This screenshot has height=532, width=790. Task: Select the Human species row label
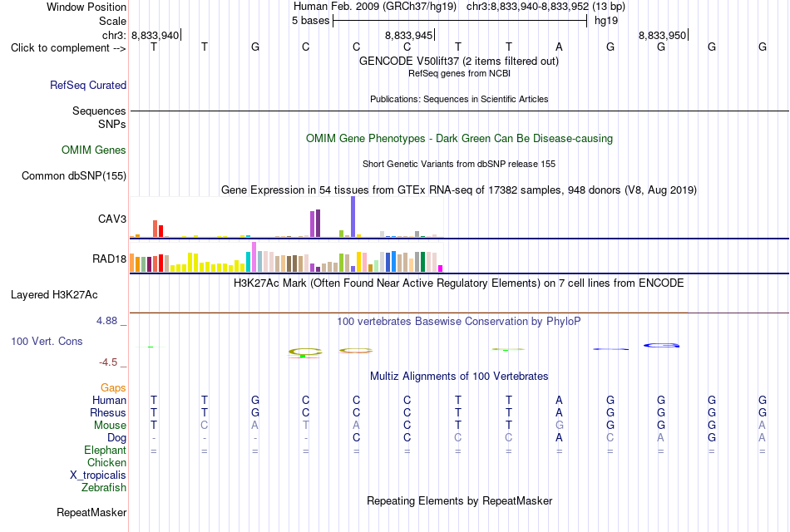coord(109,400)
